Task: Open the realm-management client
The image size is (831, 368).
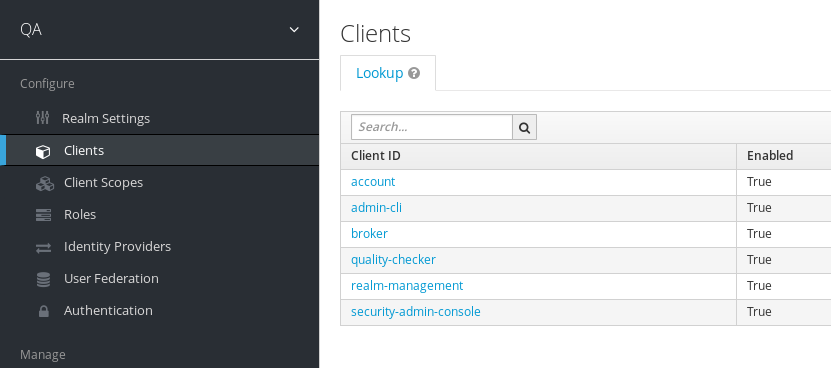Action: tap(407, 286)
